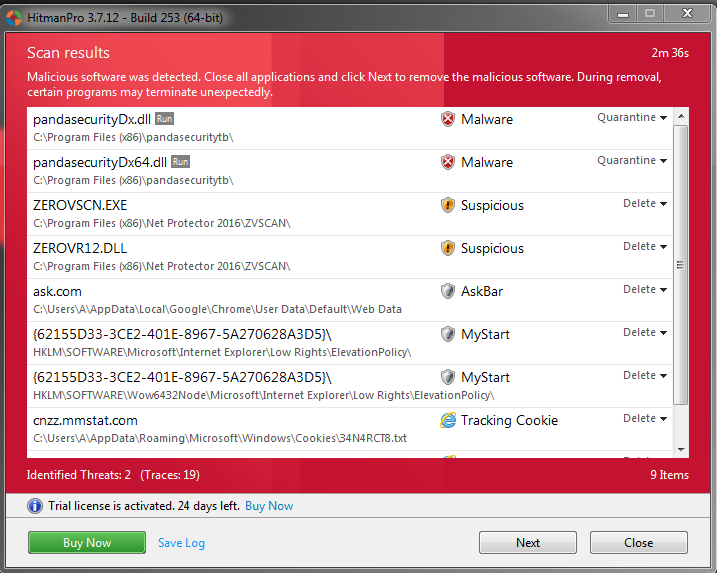Select the ZEROVR12.DLL entry
Viewport: 717px width, 573px height.
click(350, 257)
